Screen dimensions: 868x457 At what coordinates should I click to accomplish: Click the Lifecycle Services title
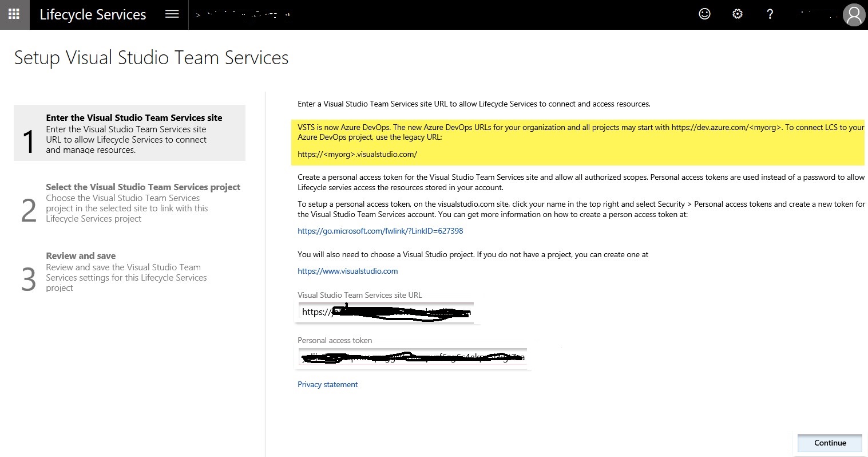coord(93,15)
